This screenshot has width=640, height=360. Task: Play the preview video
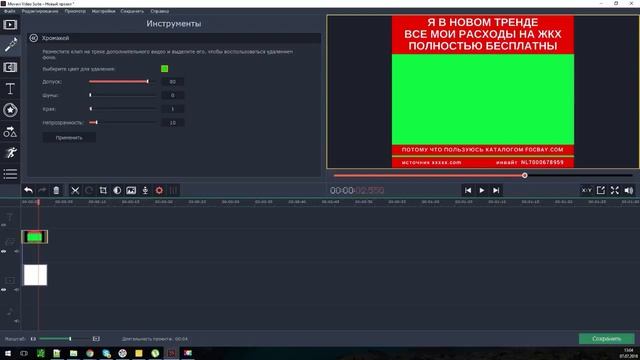coord(482,190)
